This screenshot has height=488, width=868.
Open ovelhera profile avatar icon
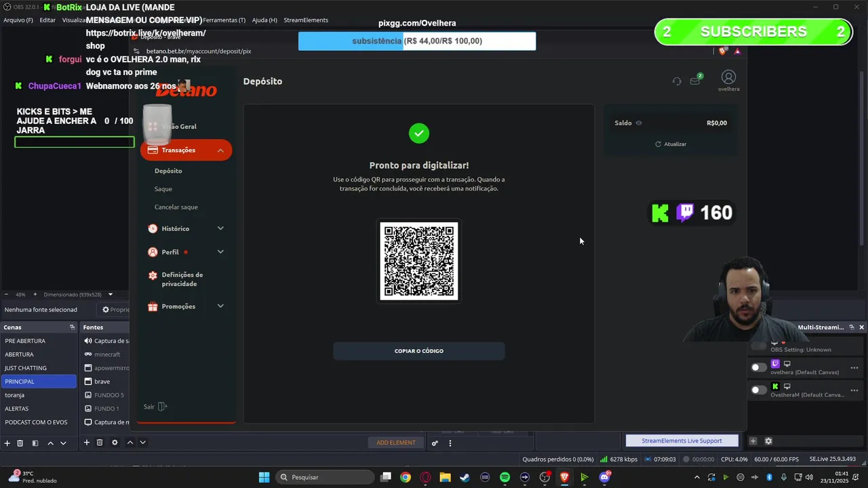click(728, 77)
